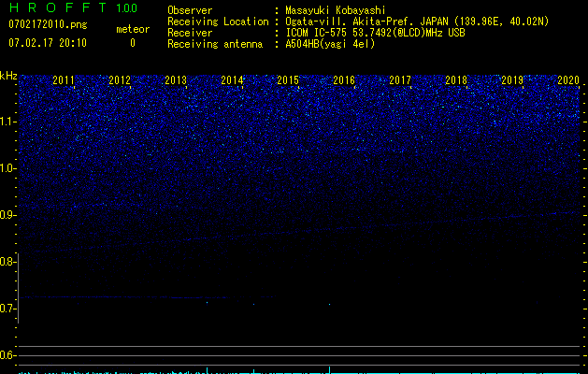This screenshot has height=374, width=588.
Task: Click the meteor count label
Action: [133, 29]
